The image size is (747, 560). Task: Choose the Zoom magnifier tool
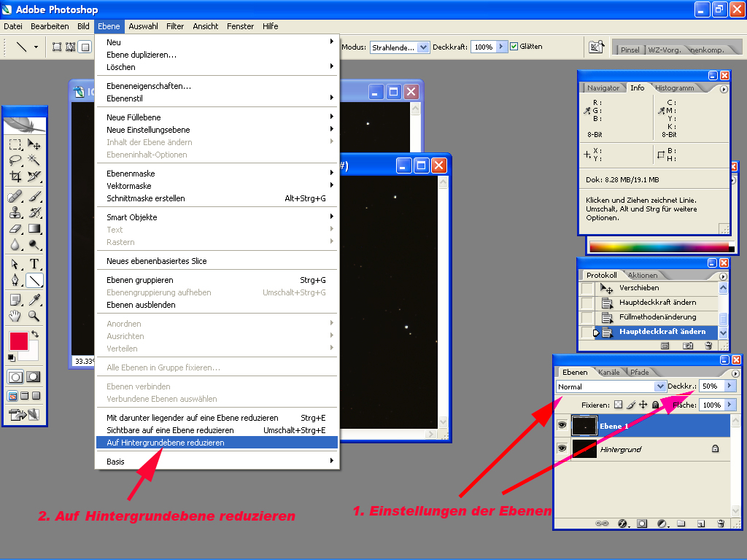(x=34, y=316)
